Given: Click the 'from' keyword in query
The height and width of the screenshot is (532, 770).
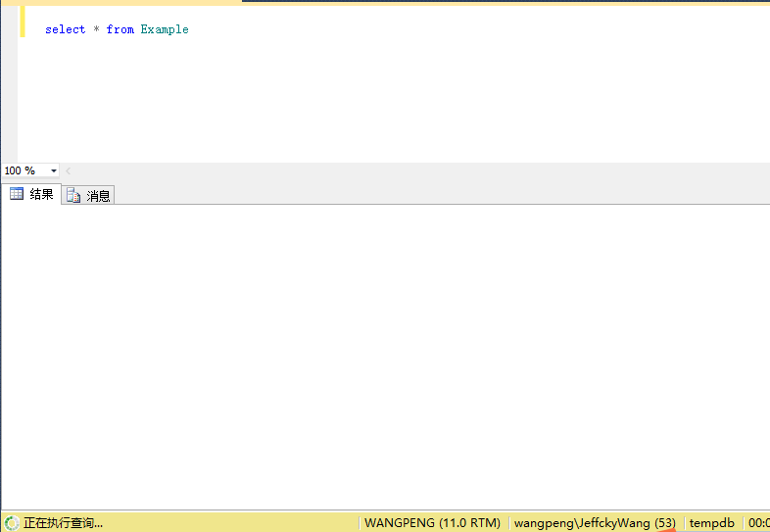Looking at the screenshot, I should pyautogui.click(x=120, y=29).
